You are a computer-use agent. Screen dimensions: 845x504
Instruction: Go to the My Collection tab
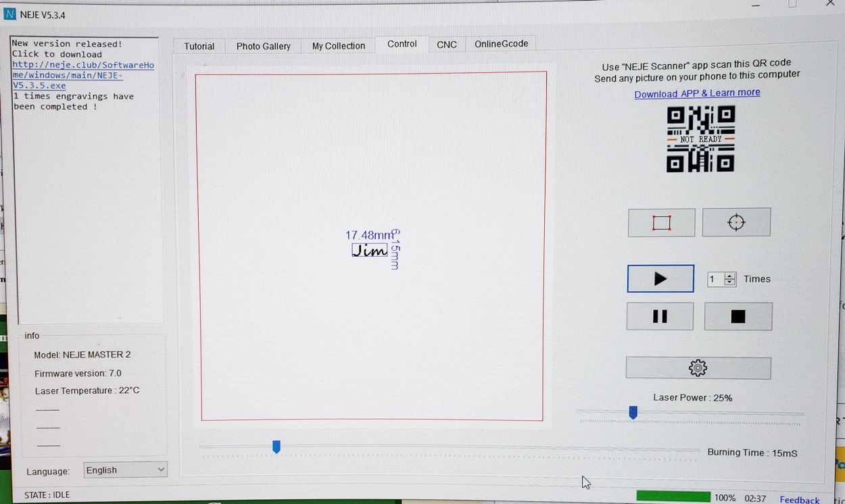(x=338, y=46)
